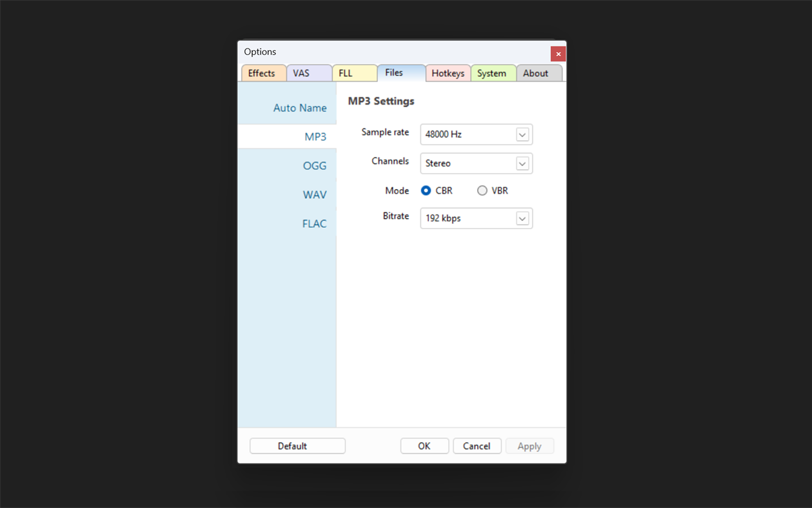Switch to WAV settings
Viewport: 812px width, 508px height.
[x=315, y=194]
